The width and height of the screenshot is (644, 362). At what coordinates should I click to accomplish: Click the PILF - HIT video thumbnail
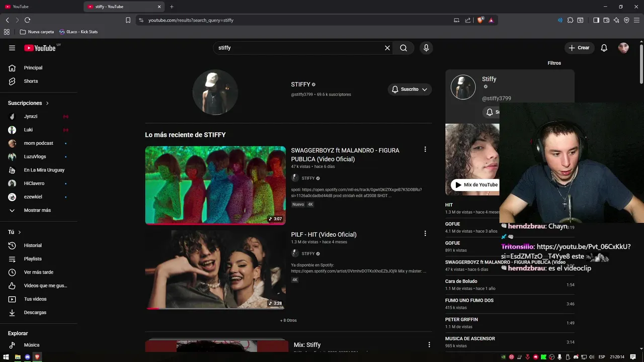[215, 269]
